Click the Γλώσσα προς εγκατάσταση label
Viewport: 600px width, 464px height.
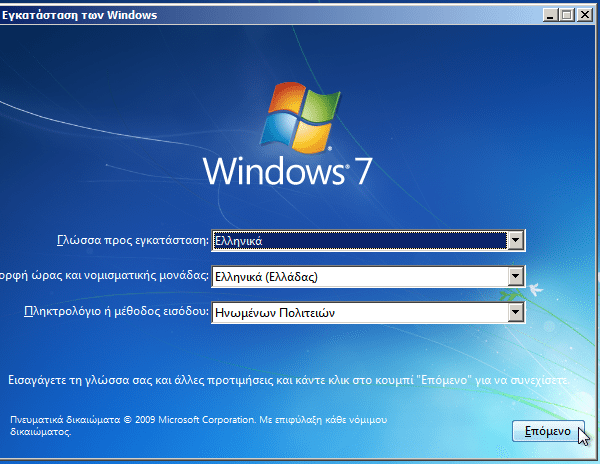point(133,241)
